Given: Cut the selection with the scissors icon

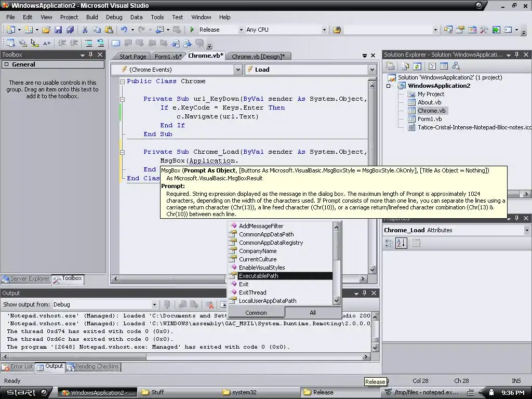Looking at the screenshot, I should 85,30.
